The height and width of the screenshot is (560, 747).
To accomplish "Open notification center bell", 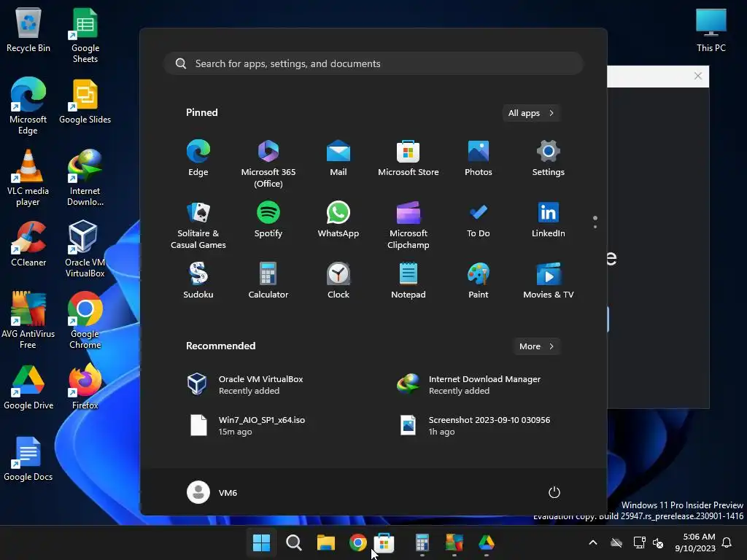I will click(727, 542).
